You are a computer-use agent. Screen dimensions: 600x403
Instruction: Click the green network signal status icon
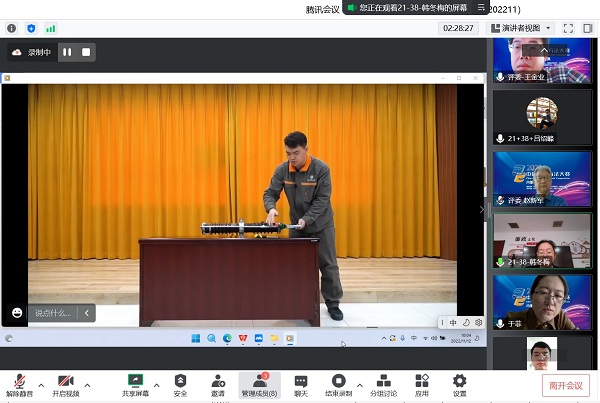click(x=51, y=28)
